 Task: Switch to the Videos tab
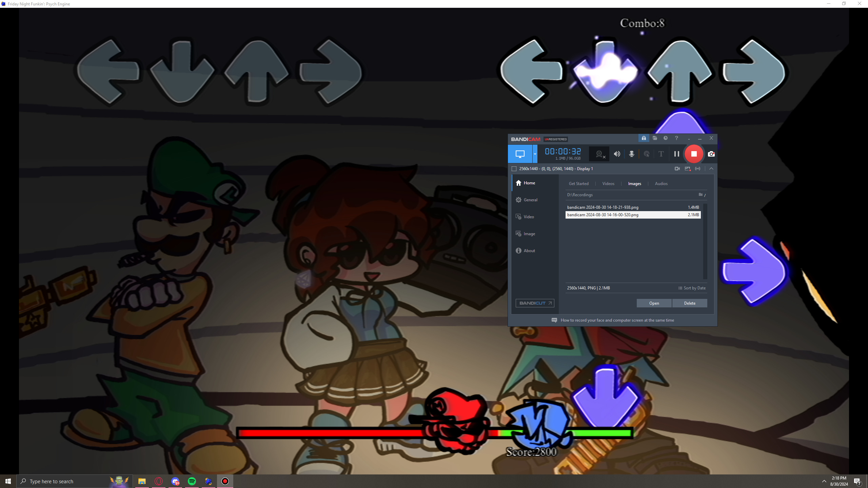pyautogui.click(x=608, y=183)
